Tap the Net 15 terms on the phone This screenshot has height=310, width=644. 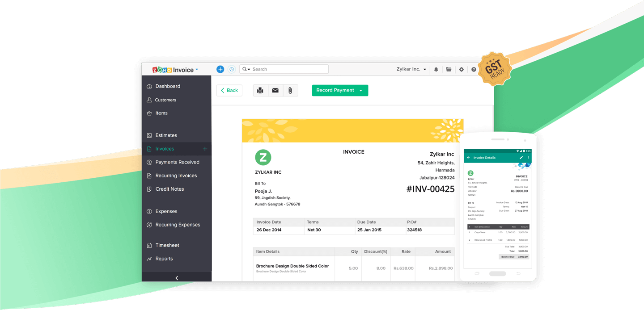pos(525,207)
